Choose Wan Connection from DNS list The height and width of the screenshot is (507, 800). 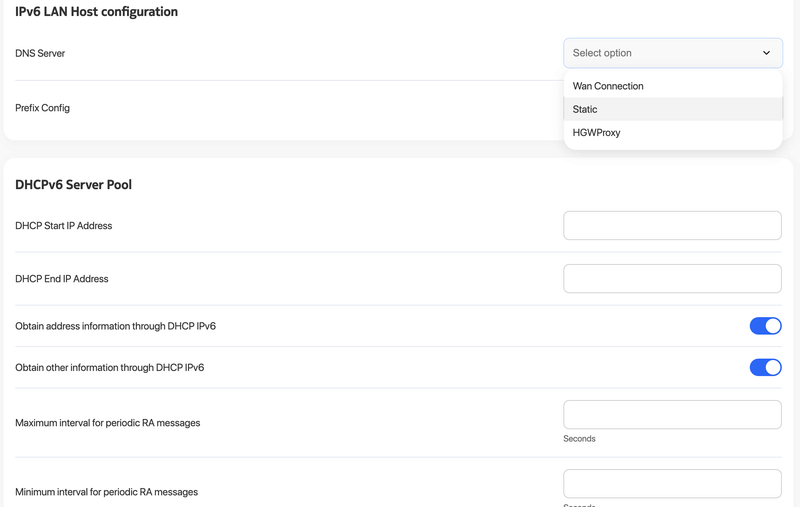(x=672, y=86)
